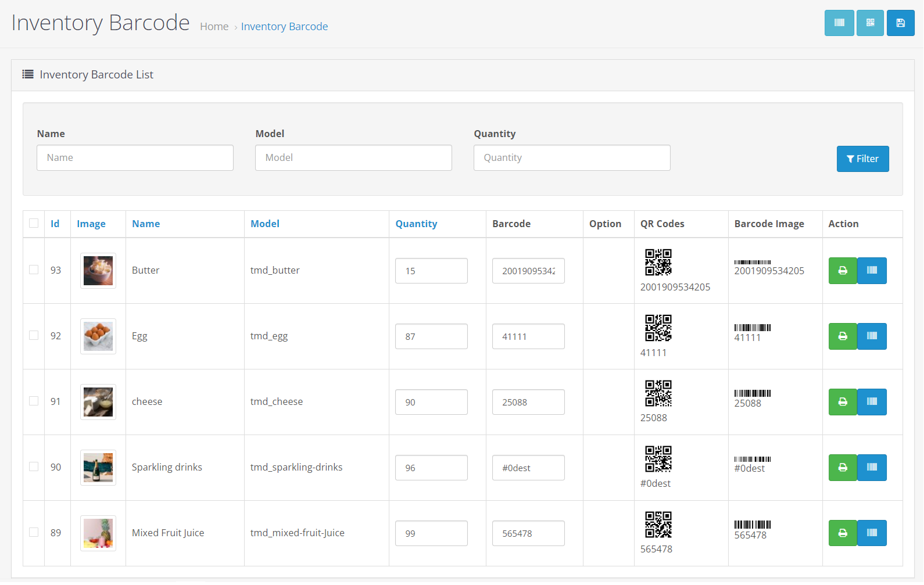Toggle the select-all checkbox in table header

coord(34,223)
